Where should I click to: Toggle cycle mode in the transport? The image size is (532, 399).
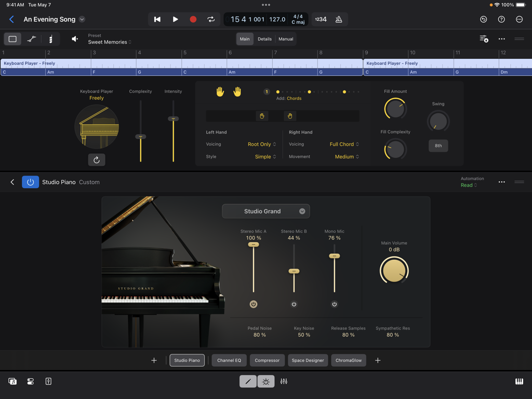pyautogui.click(x=211, y=19)
